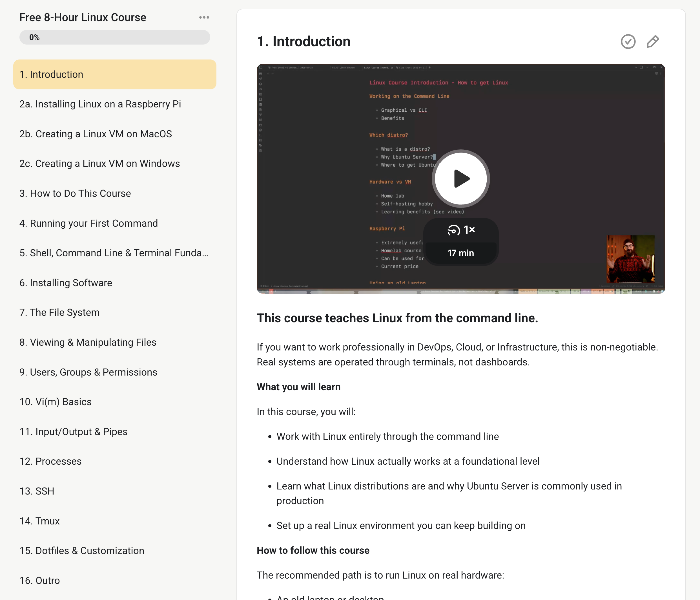Open 10. Vi(m) Basics lesson

114,402
